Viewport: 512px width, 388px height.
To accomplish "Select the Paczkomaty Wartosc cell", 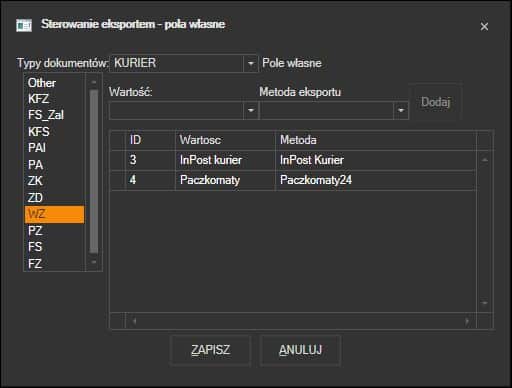I will tap(225, 180).
